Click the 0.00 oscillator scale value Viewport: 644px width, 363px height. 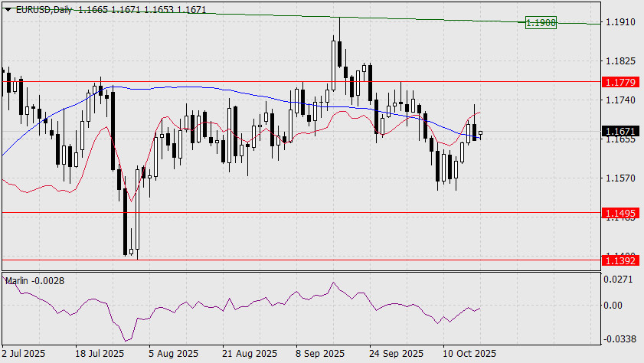click(613, 305)
